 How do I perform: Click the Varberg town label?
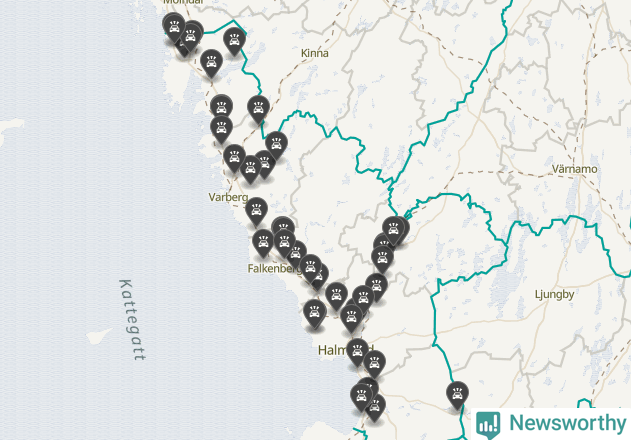coord(228,197)
